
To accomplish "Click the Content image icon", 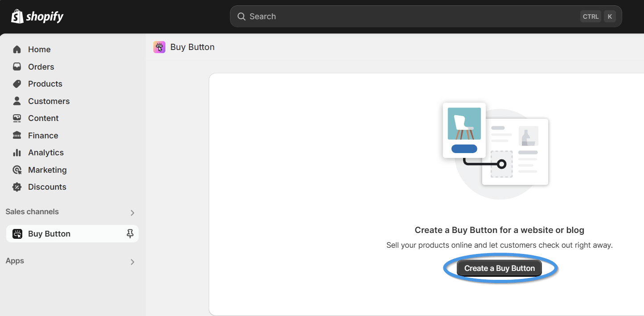I will pyautogui.click(x=17, y=118).
